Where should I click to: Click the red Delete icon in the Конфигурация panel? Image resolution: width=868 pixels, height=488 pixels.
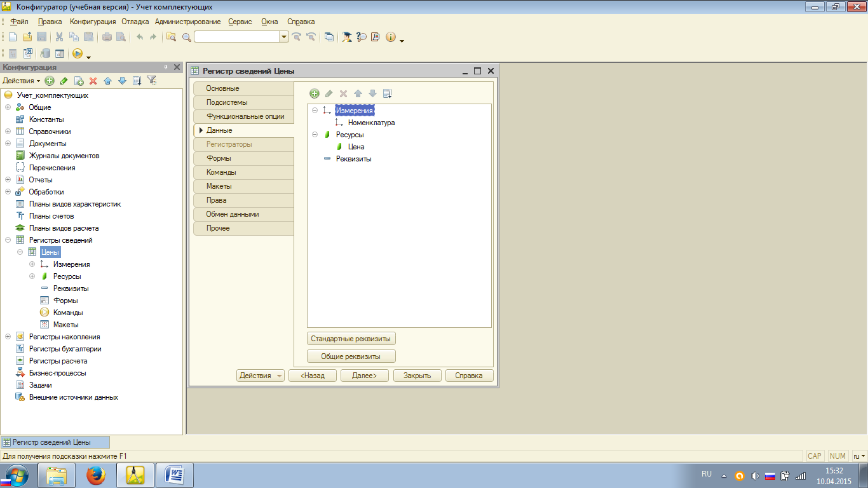pos(93,81)
